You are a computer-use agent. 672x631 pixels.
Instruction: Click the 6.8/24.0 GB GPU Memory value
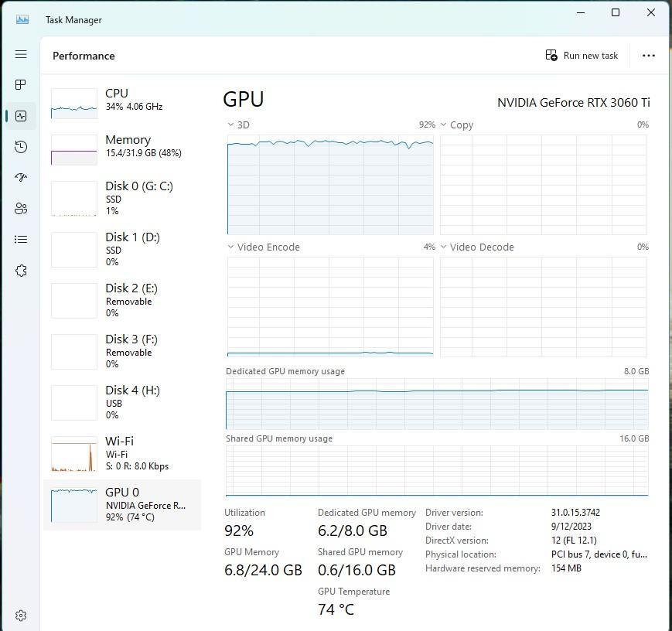[263, 570]
